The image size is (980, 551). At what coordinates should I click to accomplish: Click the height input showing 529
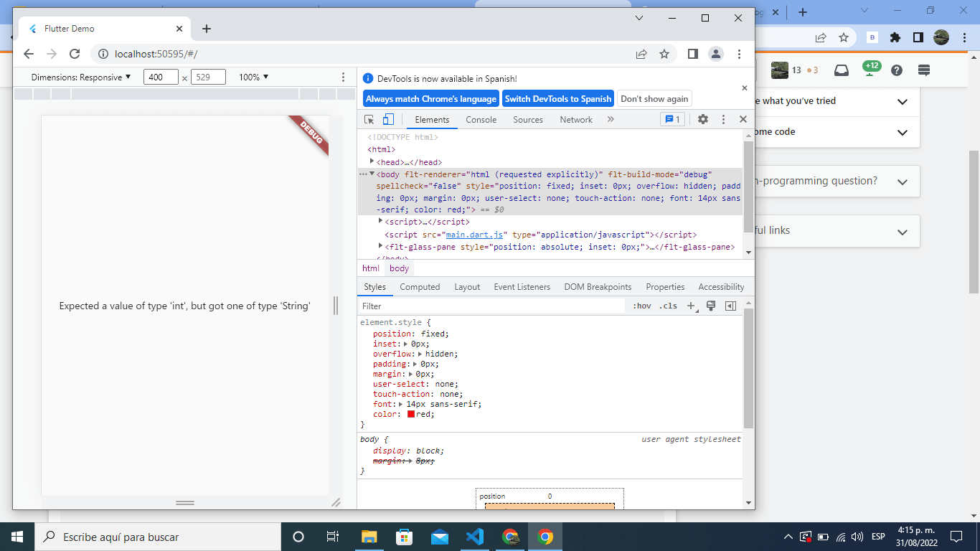click(208, 77)
